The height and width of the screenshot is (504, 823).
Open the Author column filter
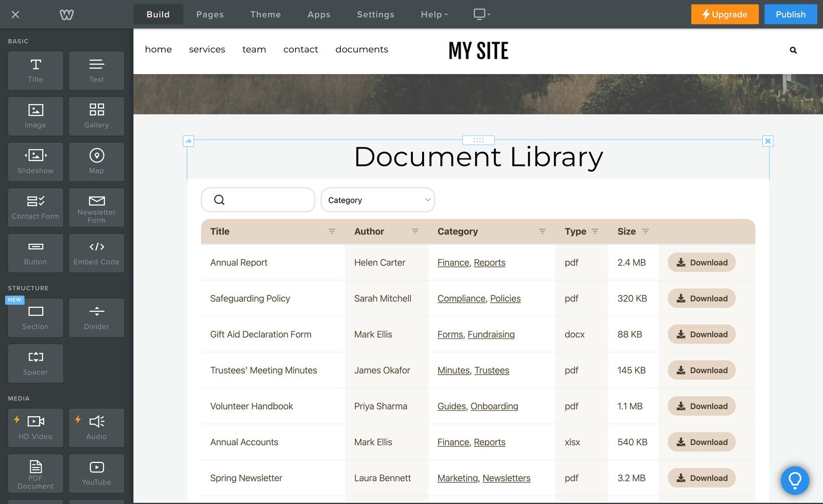[415, 231]
